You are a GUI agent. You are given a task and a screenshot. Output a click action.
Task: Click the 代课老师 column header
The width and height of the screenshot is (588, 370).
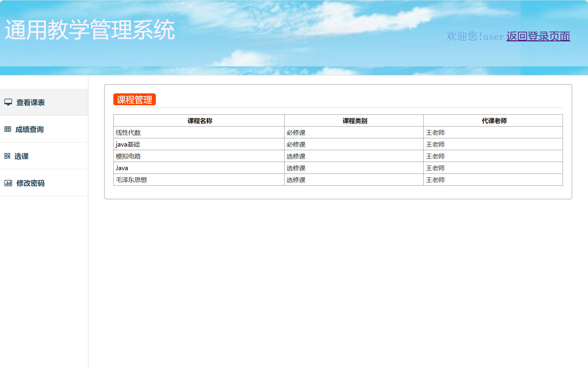(x=494, y=121)
